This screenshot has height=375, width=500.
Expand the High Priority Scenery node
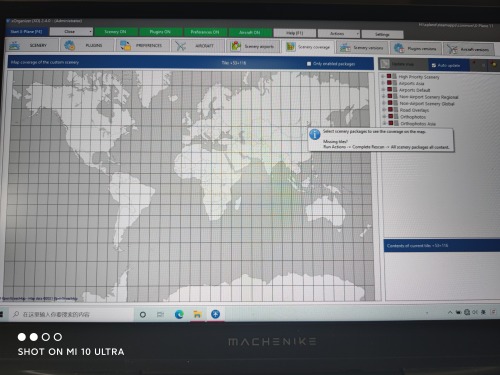tap(383, 76)
